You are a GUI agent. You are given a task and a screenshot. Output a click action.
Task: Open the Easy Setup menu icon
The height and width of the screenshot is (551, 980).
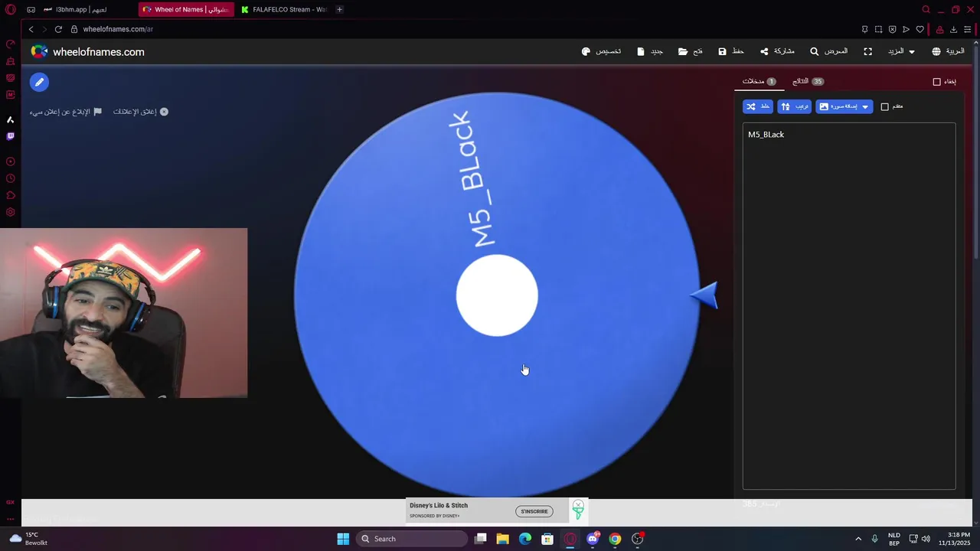(967, 29)
